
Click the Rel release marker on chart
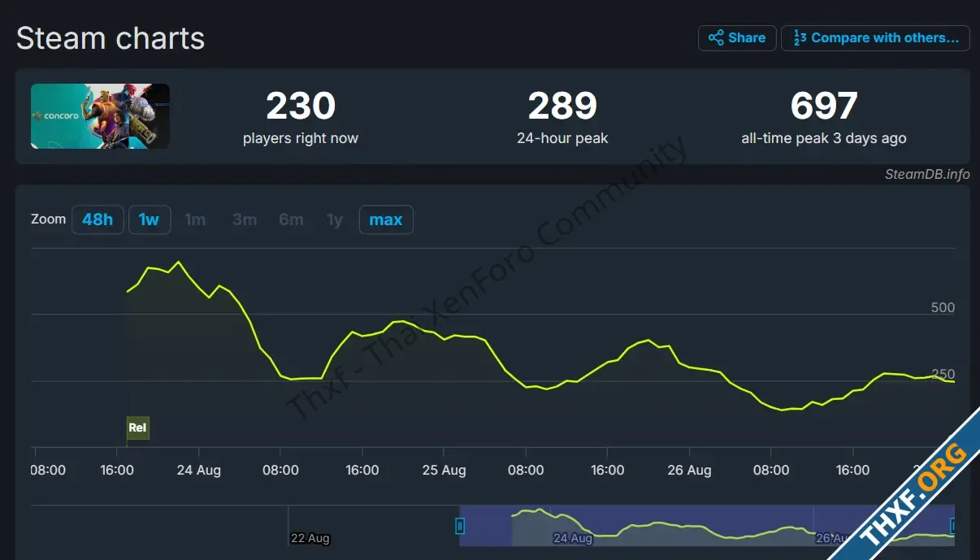pyautogui.click(x=138, y=428)
